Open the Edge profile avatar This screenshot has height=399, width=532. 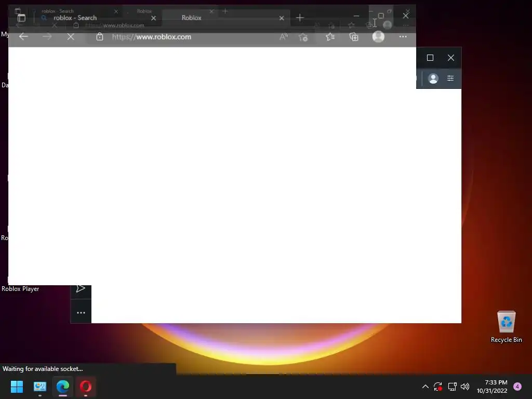(378, 37)
